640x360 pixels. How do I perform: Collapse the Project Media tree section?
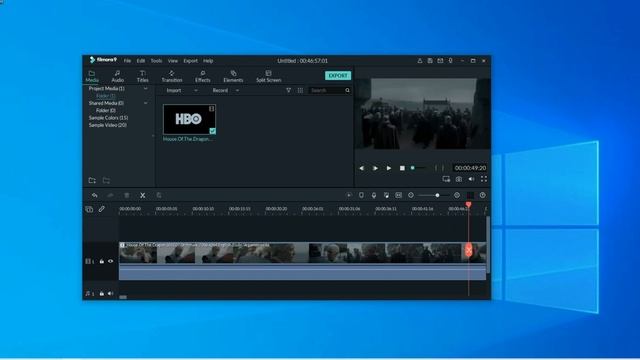145,89
